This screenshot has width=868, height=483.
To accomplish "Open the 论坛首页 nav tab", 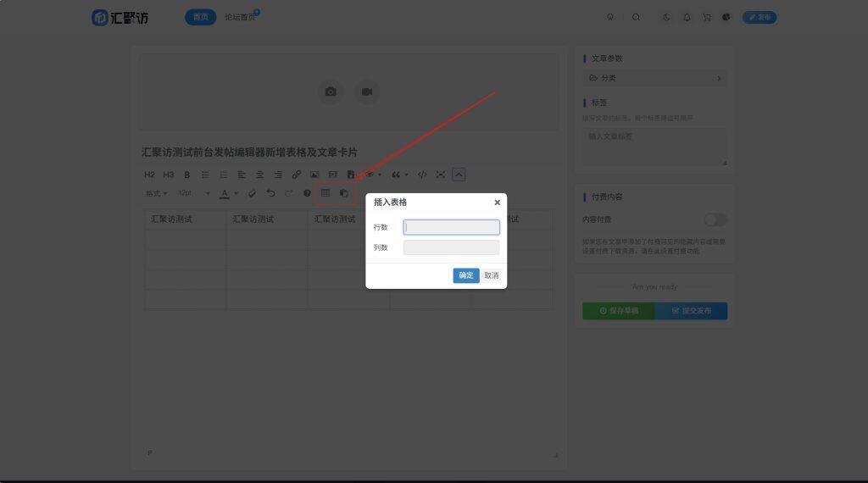I will point(240,17).
